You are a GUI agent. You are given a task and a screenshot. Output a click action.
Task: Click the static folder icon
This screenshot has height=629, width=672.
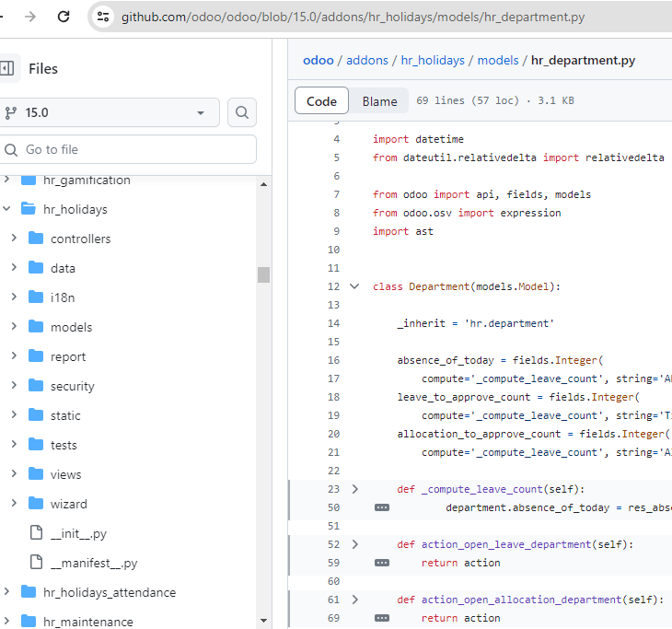pyautogui.click(x=36, y=415)
